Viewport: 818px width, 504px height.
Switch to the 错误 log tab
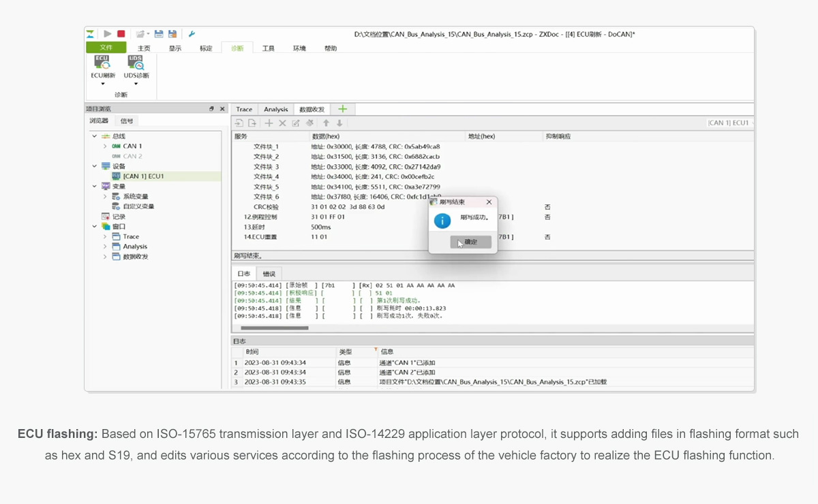(269, 274)
